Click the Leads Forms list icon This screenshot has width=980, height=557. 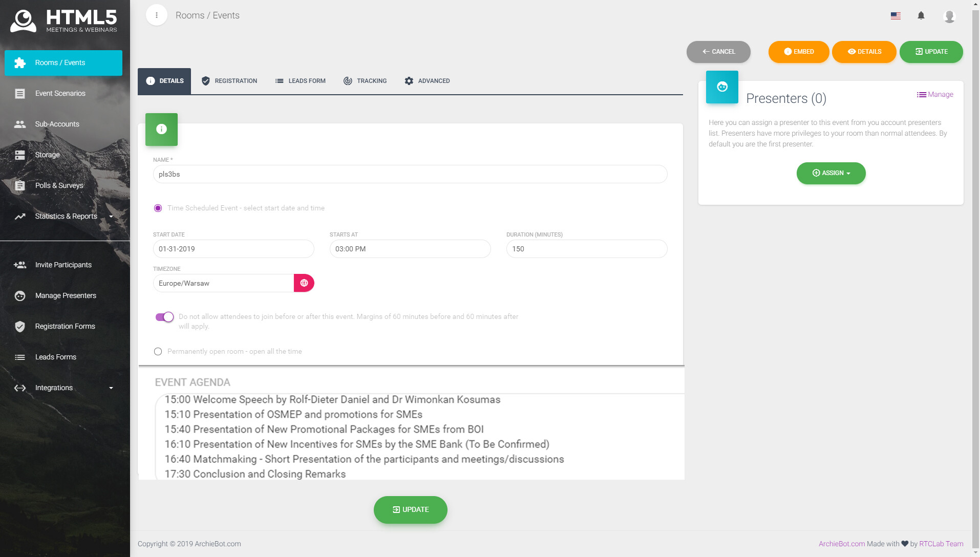(x=20, y=357)
